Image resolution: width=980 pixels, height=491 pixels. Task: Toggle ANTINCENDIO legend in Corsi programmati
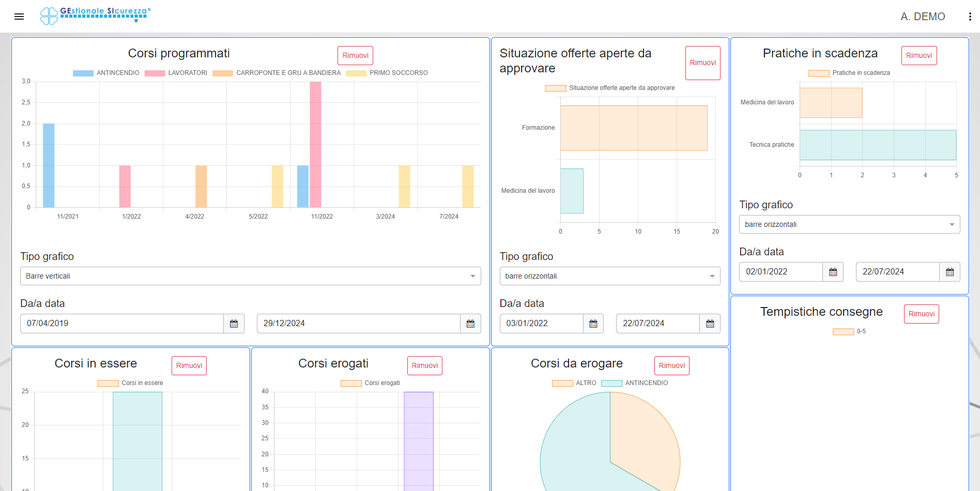tap(106, 73)
